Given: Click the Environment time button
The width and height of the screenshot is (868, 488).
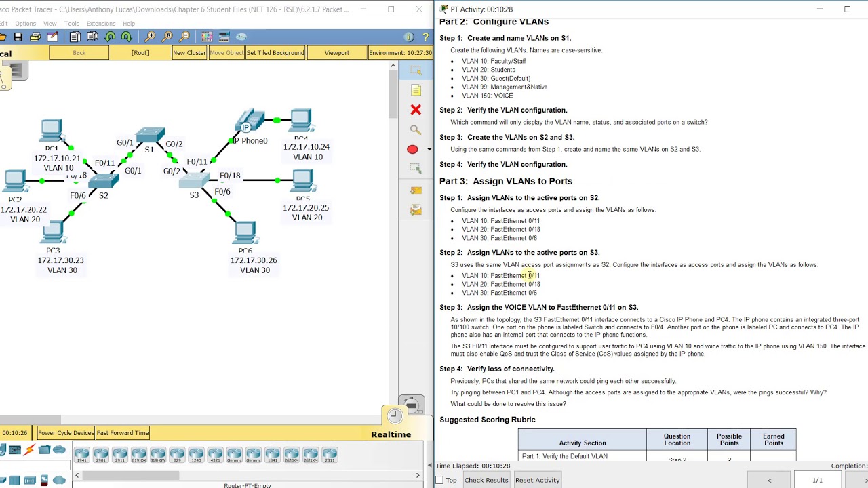Looking at the screenshot, I should [401, 53].
